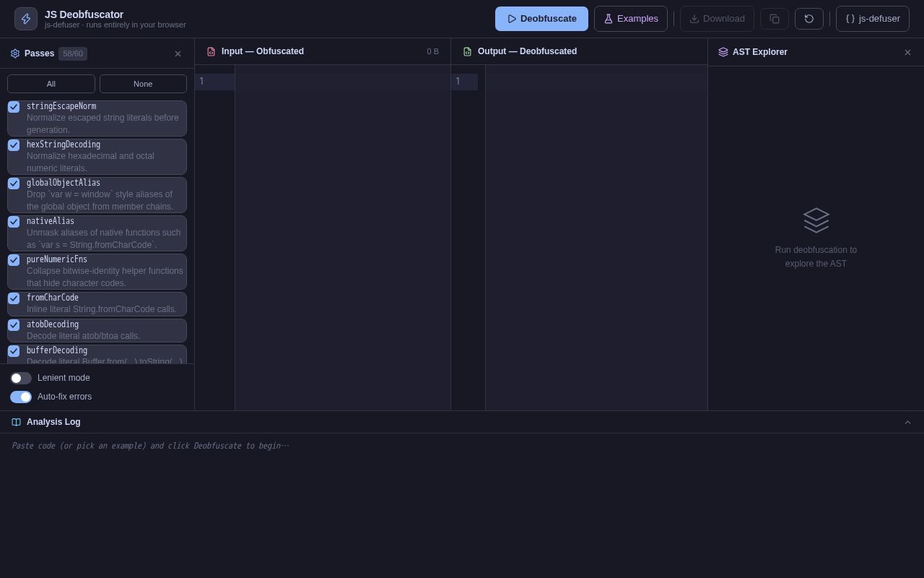Click the 58/60 passes count badge
Screen dimensions: 924x578
click(73, 53)
